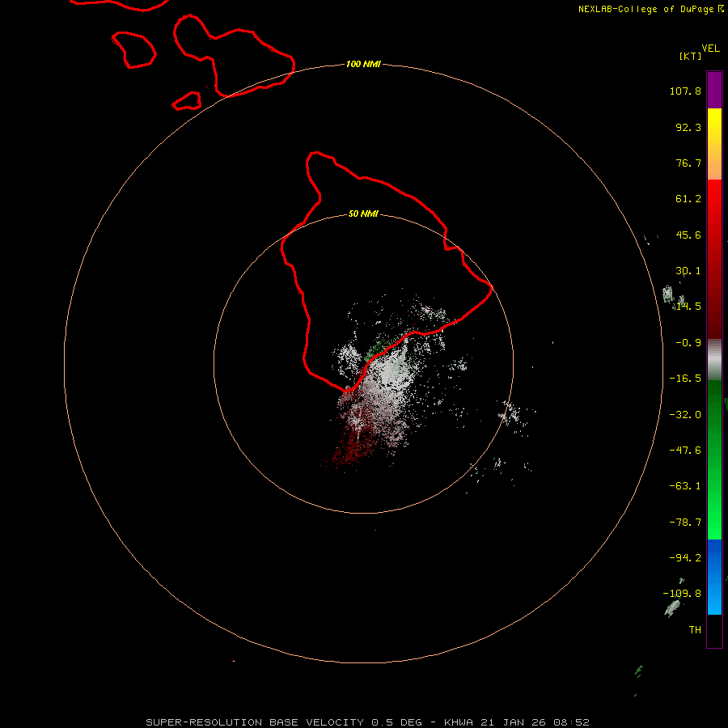Select the 92.3 legend value
Viewport: 728px width, 728px height.
coord(688,127)
